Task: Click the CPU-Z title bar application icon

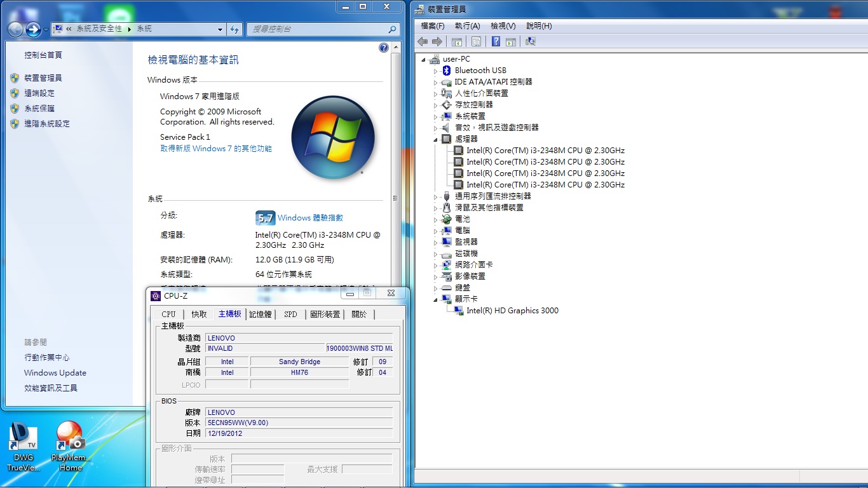Action: 156,295
